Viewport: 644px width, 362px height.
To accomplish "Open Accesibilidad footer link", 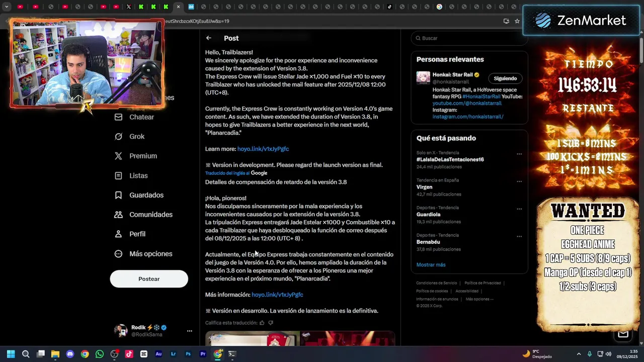I will (x=467, y=291).
